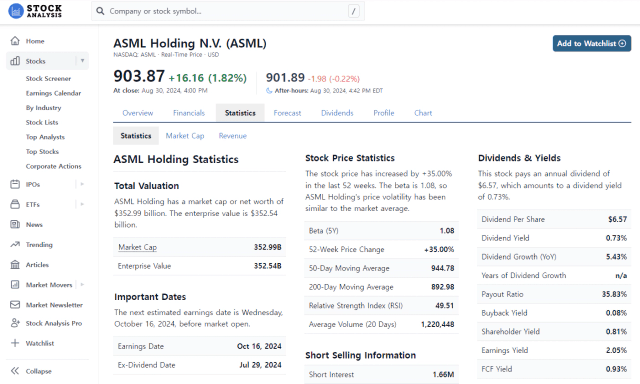Image resolution: width=640 pixels, height=384 pixels.
Task: Click the company or stock symbol search field
Action: coord(228,11)
